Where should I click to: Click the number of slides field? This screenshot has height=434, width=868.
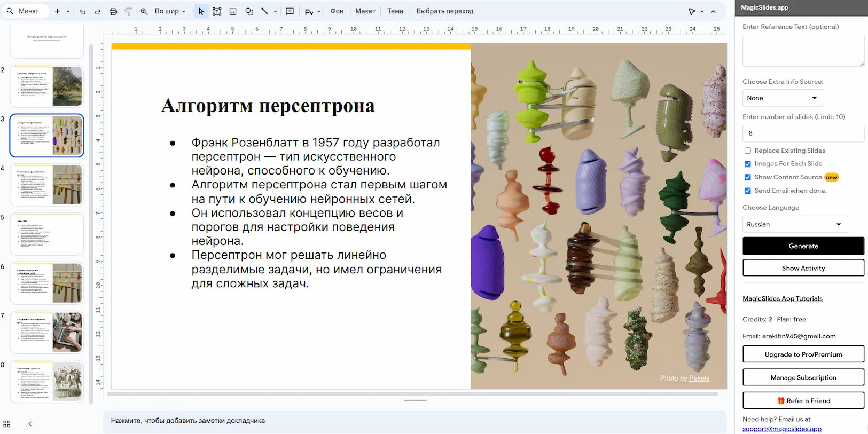click(x=803, y=133)
